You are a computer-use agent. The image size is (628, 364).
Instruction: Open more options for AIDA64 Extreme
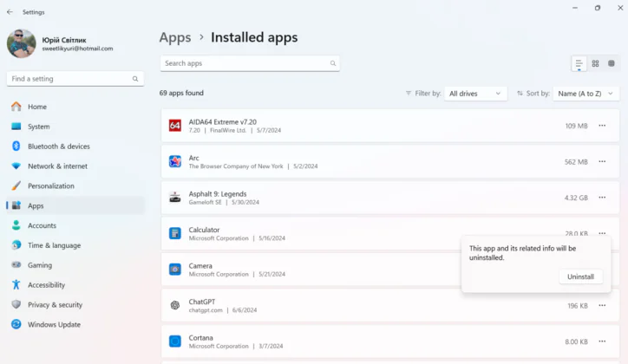tap(602, 126)
